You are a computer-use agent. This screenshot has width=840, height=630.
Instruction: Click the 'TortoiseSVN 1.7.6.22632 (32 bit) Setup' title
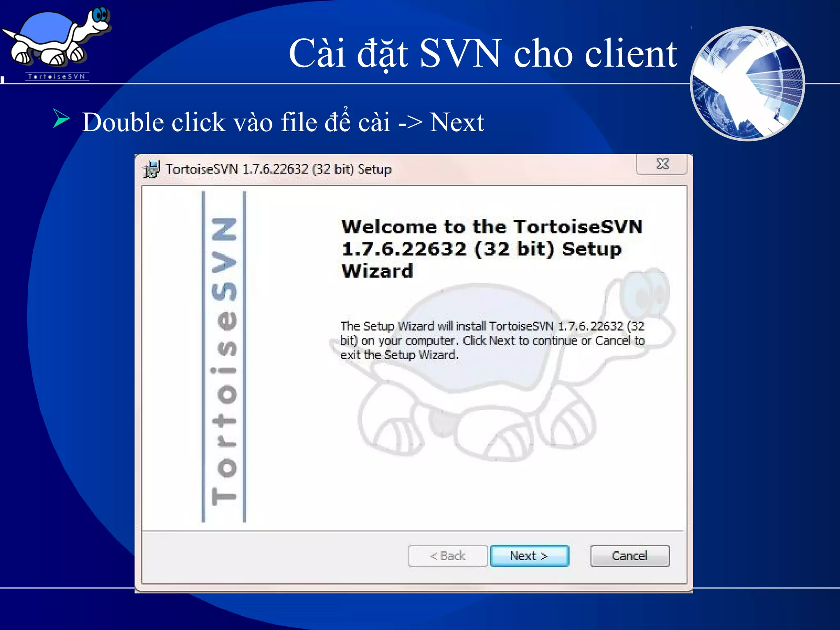[x=278, y=169]
